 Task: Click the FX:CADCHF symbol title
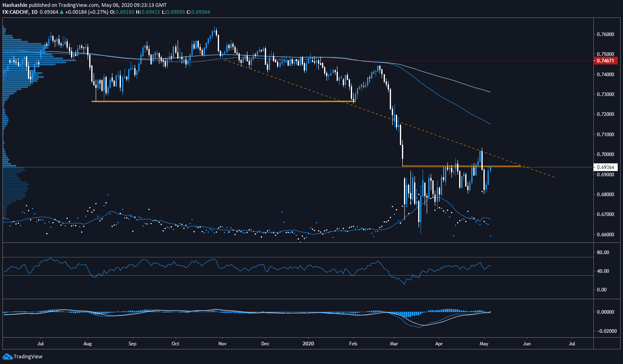15,12
